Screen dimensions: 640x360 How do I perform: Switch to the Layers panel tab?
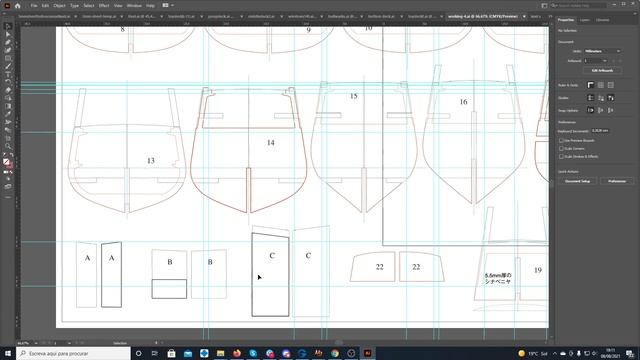click(x=584, y=20)
